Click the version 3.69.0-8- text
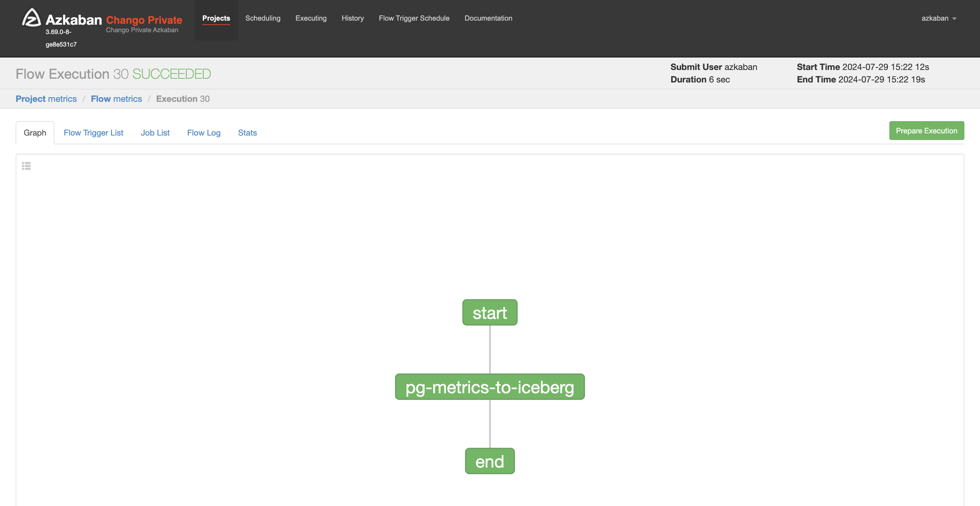The image size is (980, 506). (x=58, y=32)
